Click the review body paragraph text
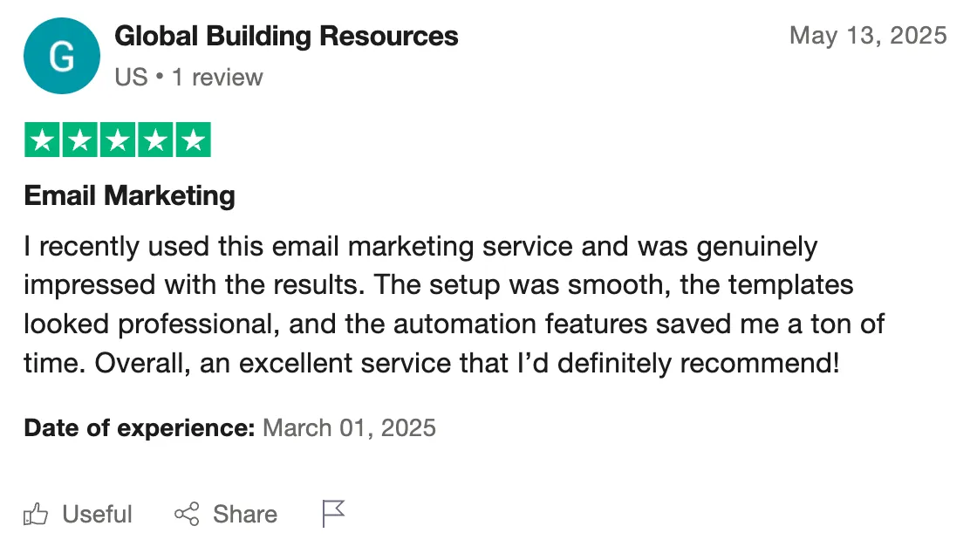This screenshot has height=560, width=977. click(454, 304)
